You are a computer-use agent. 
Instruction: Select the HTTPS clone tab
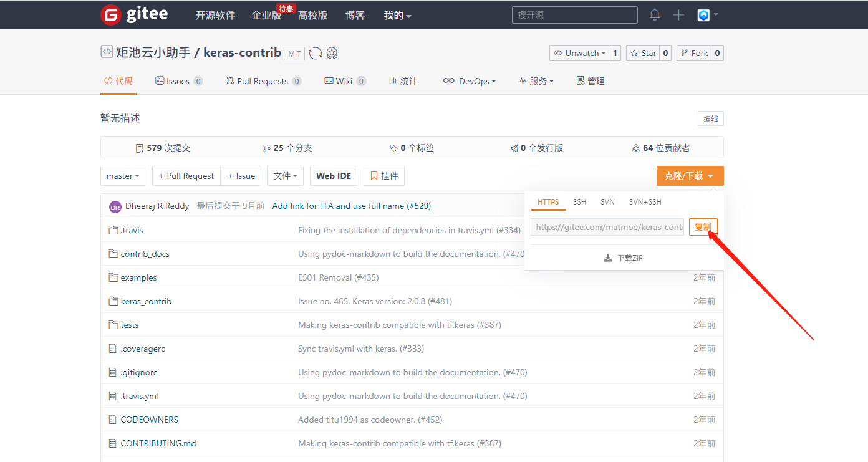[x=548, y=202]
